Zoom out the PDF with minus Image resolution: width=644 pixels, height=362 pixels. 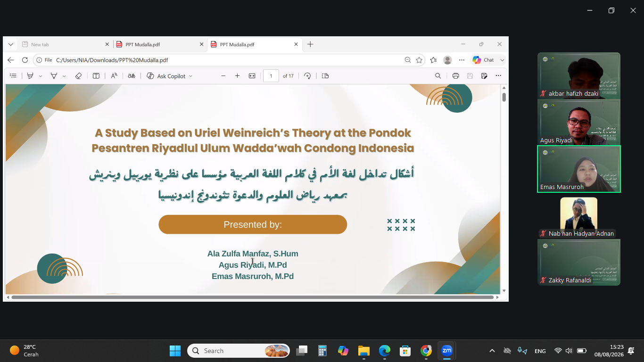click(223, 76)
